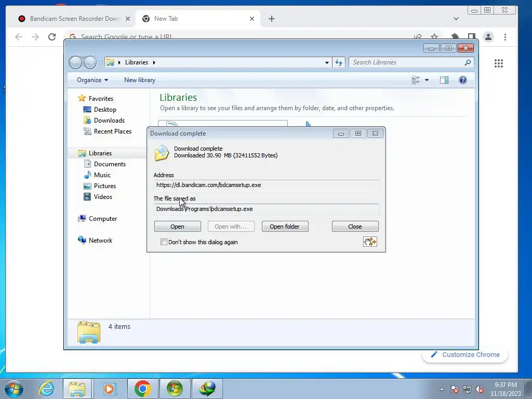Click the muted volume tray icon
Image resolution: width=532 pixels, height=399 pixels.
click(480, 390)
